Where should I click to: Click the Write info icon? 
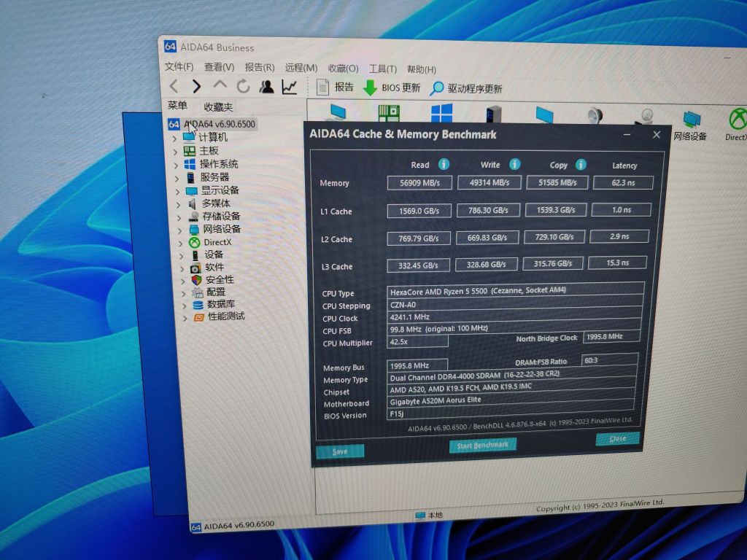click(x=514, y=164)
